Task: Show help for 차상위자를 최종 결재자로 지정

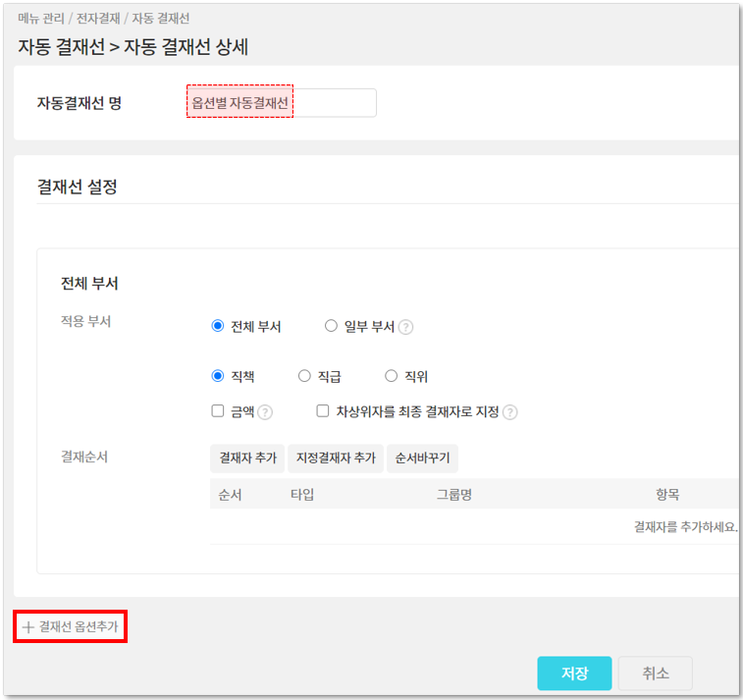Action: (509, 412)
